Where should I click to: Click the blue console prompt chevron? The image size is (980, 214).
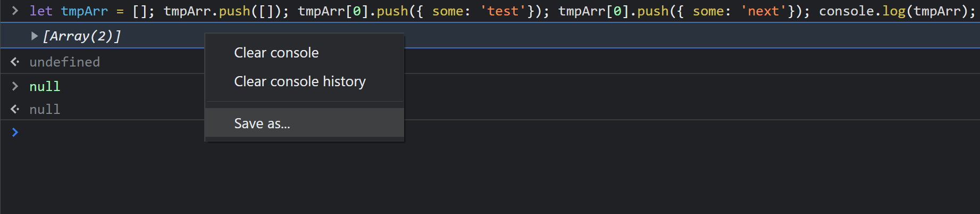tap(15, 132)
